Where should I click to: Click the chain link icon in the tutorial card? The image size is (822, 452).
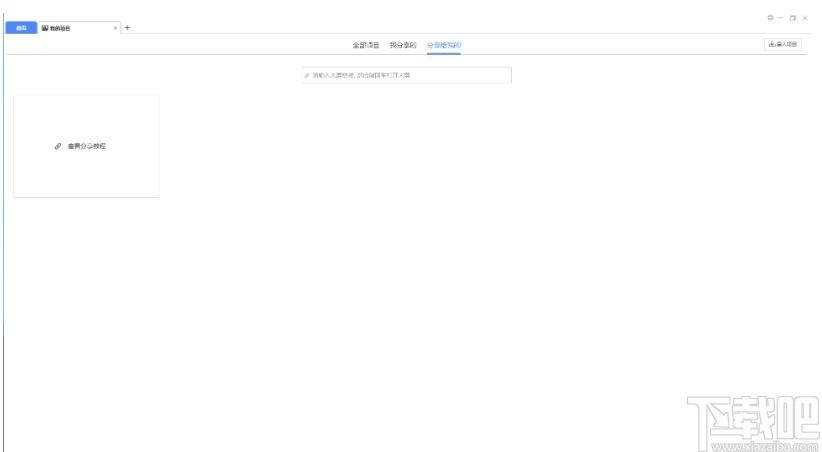(x=58, y=146)
